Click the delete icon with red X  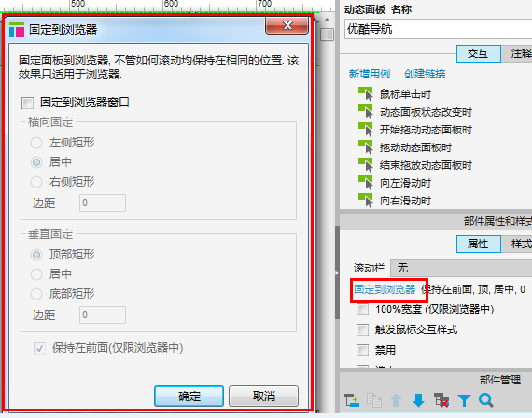441,400
